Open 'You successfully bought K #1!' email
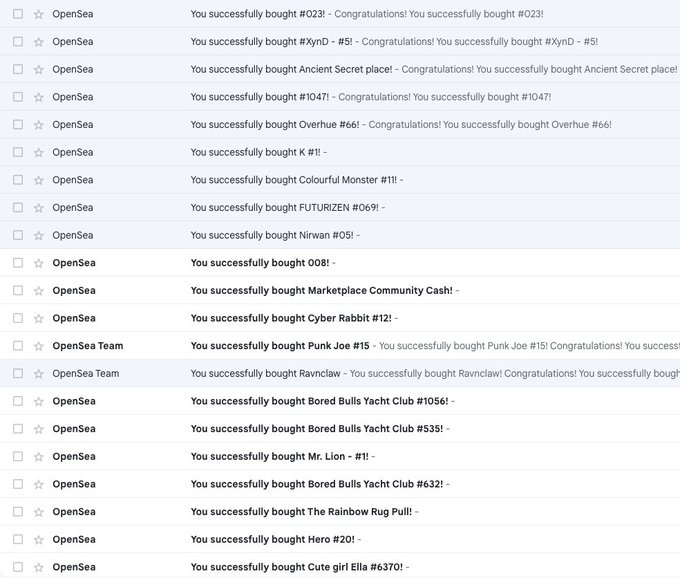Image resolution: width=680 pixels, height=578 pixels. tap(255, 152)
